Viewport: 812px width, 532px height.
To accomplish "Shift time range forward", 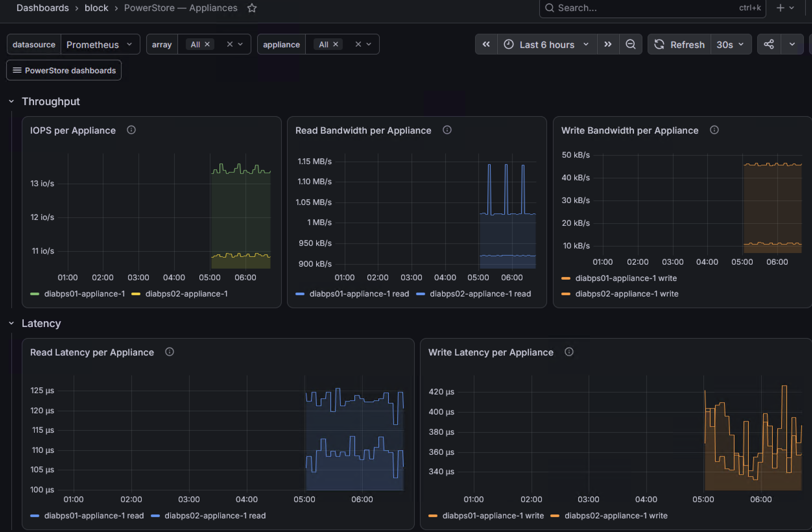I will 608,44.
